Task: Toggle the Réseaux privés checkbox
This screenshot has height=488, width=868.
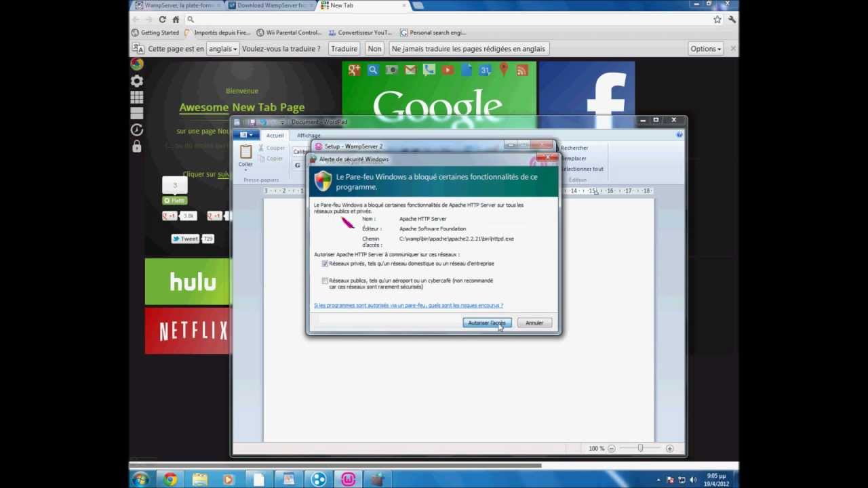Action: (325, 264)
